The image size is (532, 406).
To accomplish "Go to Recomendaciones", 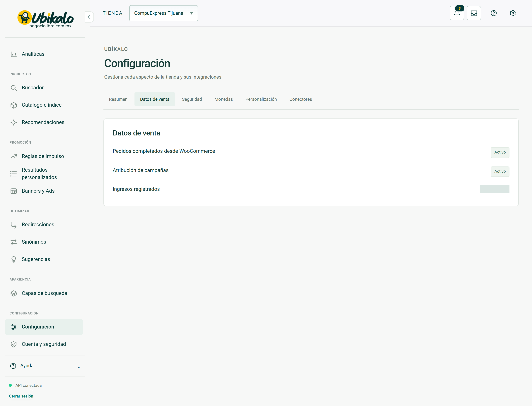I will 44,123.
